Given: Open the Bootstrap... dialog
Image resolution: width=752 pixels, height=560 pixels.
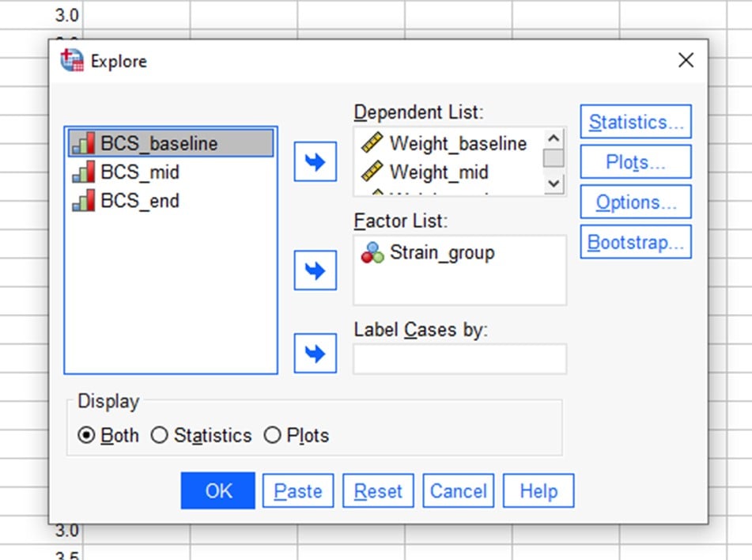Looking at the screenshot, I should click(635, 242).
